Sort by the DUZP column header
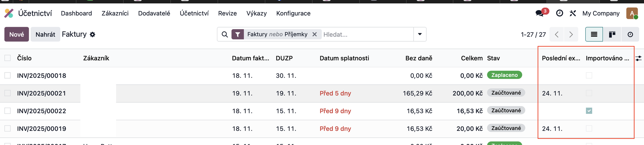644x145 pixels. point(284,58)
